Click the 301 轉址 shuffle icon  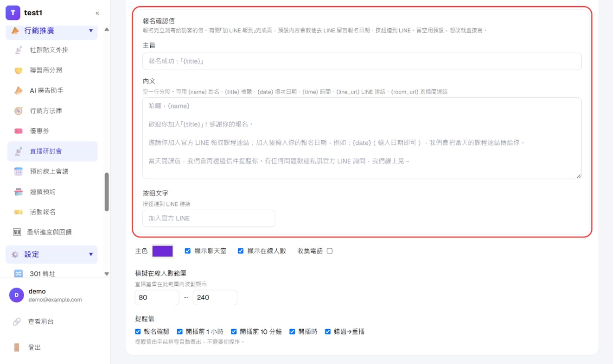click(19, 274)
